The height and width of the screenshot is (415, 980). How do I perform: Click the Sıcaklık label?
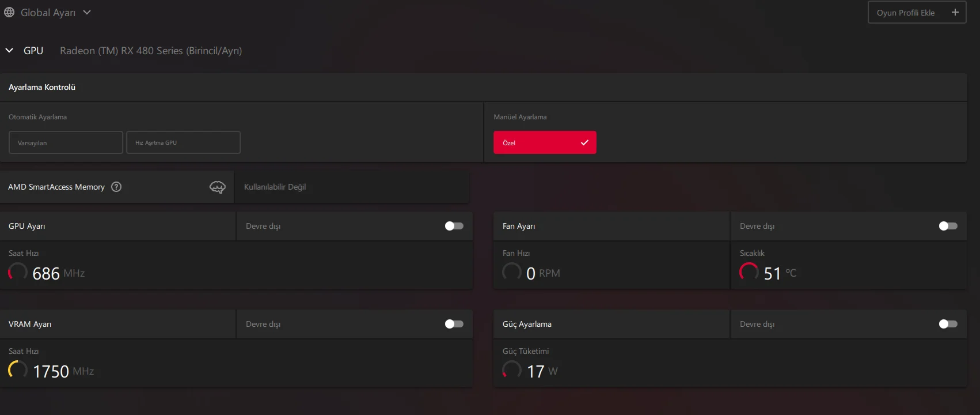pyautogui.click(x=752, y=253)
